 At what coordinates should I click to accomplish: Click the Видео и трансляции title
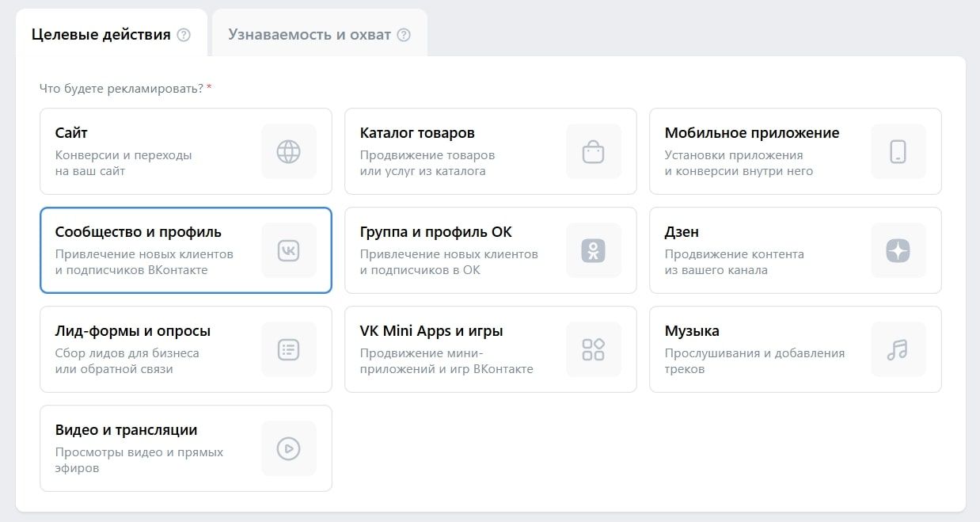127,430
